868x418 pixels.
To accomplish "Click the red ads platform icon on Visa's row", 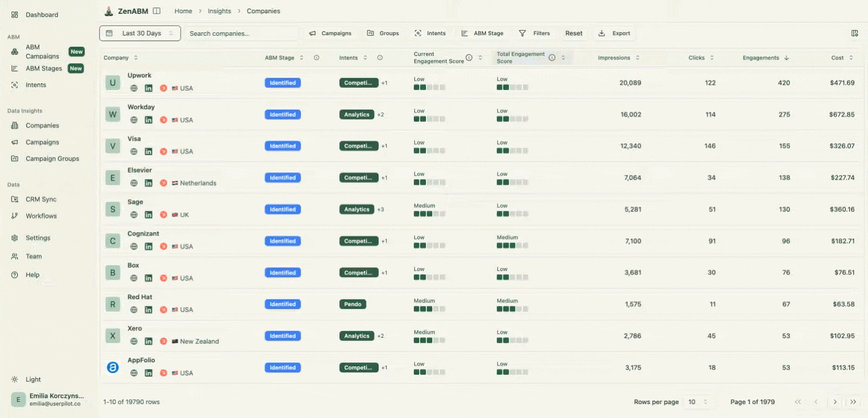I will (164, 151).
